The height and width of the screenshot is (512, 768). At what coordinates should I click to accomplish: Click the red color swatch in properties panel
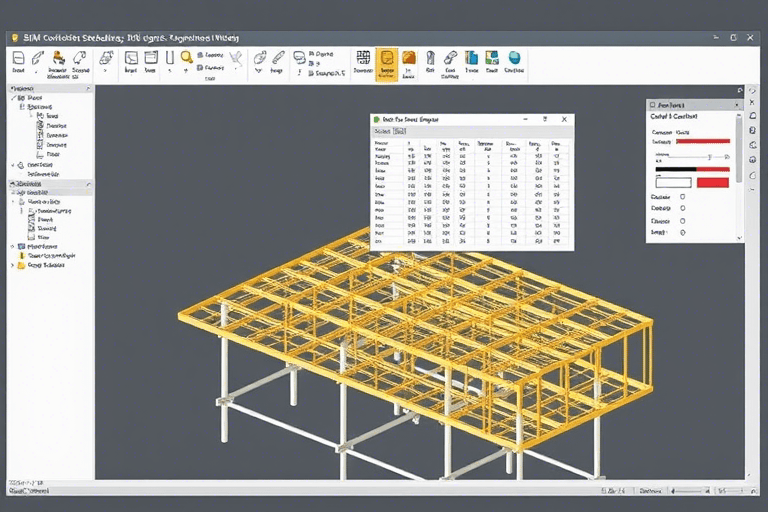[x=712, y=182]
